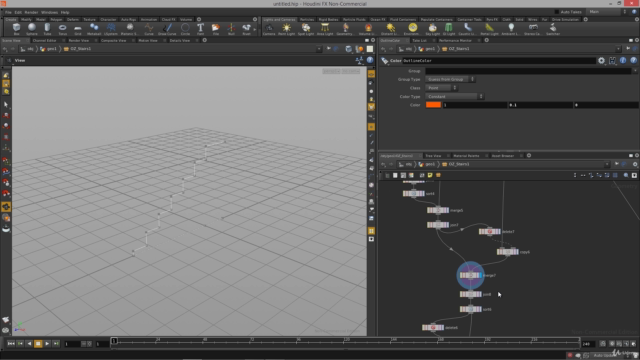Open Color Type dropdown
Screen dimensions: 640x360
pos(454,96)
